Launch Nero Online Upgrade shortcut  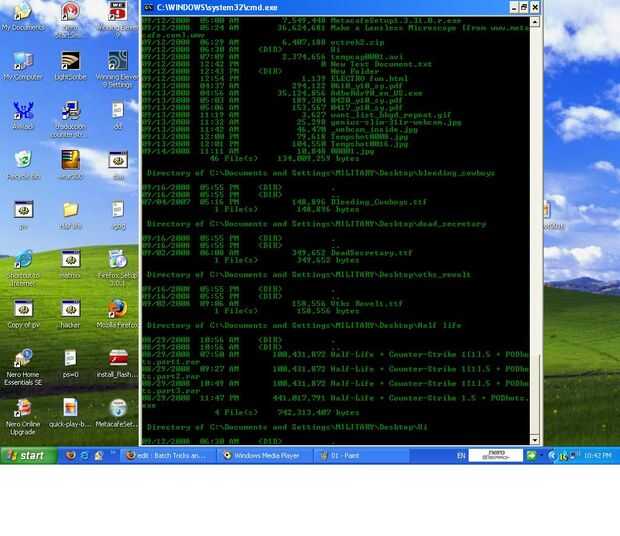coord(23,417)
